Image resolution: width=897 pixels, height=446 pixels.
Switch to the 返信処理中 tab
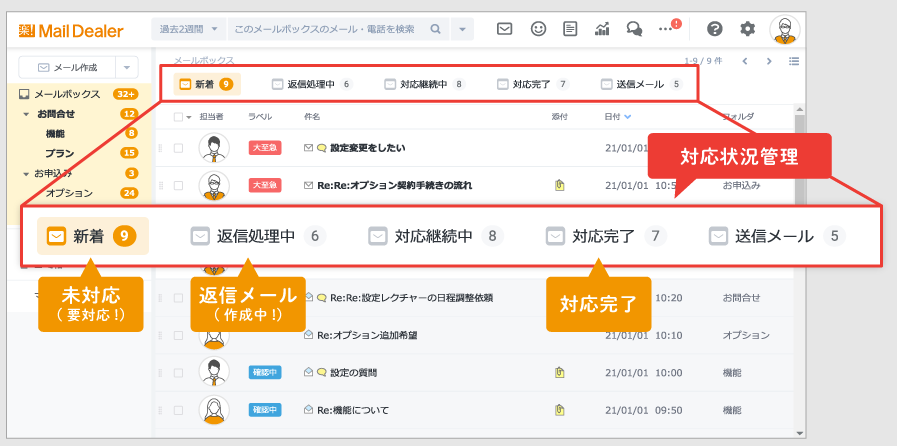(x=312, y=85)
